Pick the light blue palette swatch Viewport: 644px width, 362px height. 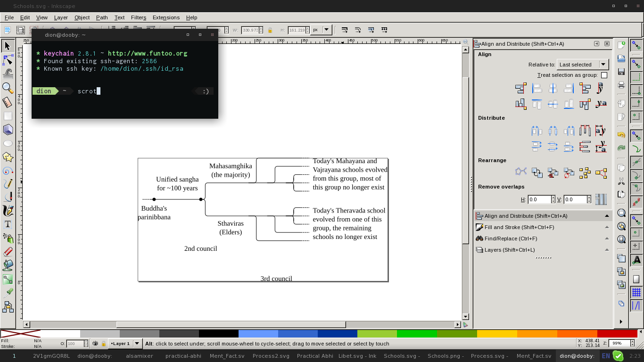[258, 334]
